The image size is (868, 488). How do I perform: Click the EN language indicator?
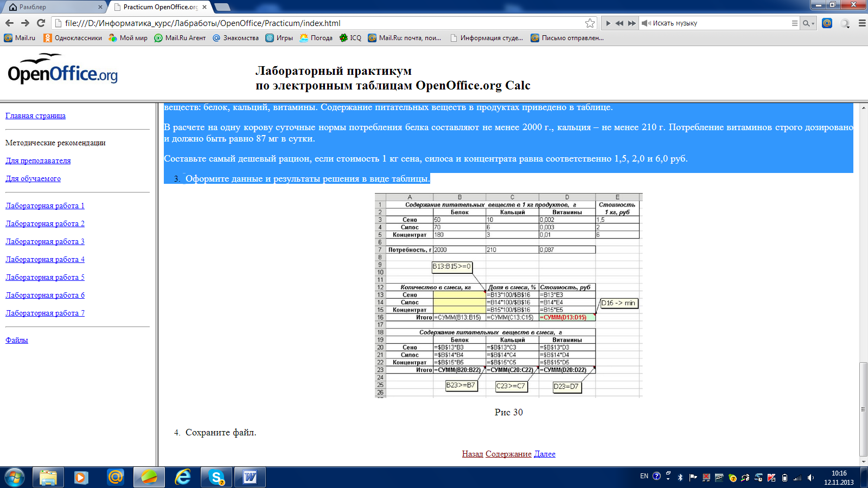click(x=644, y=477)
